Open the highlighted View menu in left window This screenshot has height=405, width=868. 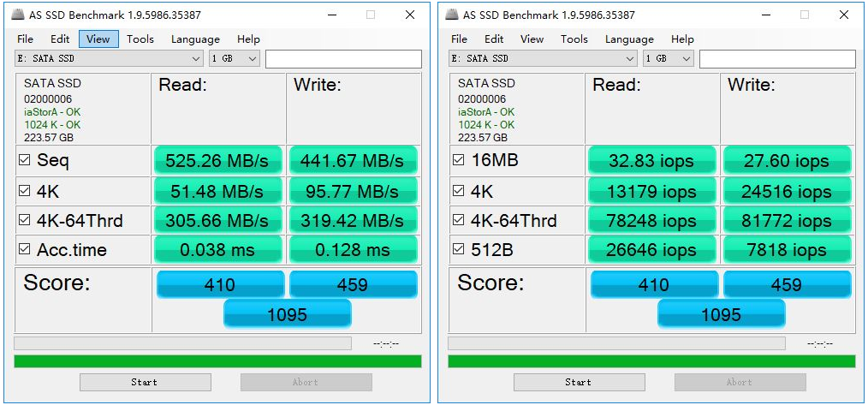click(x=98, y=39)
